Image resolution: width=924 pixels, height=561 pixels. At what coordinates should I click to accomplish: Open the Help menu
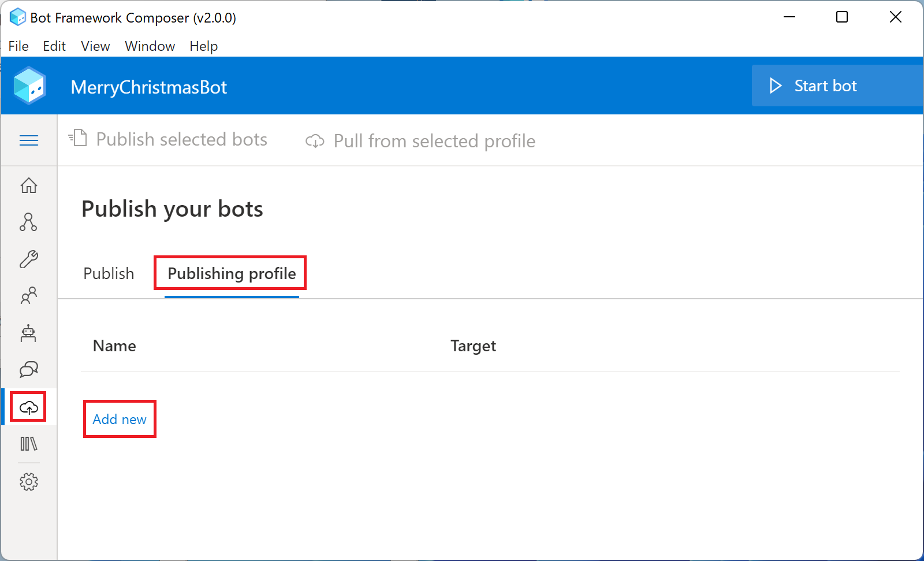tap(203, 46)
